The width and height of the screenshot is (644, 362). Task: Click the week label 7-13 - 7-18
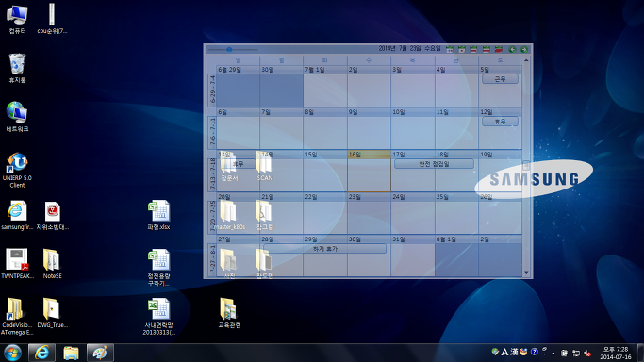click(212, 173)
